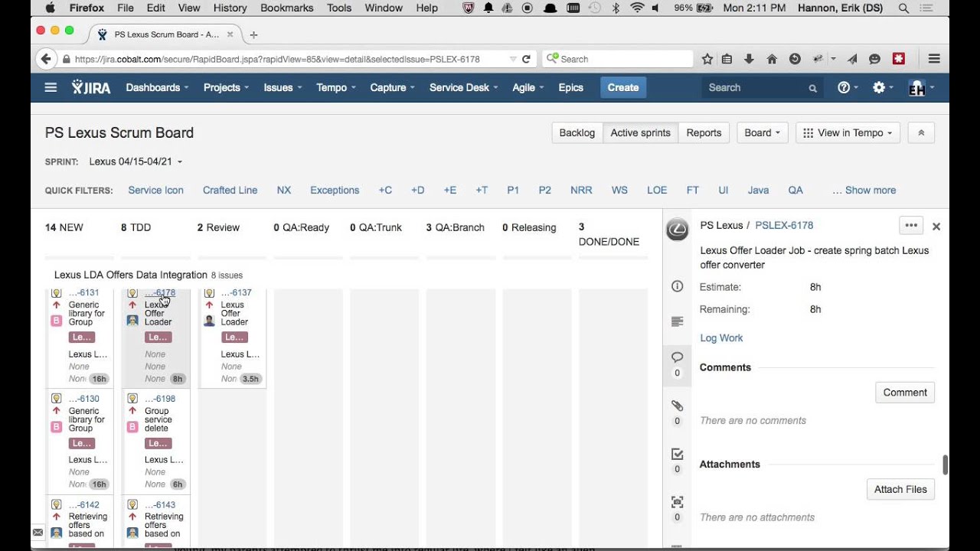Open the PSLEX-6178 issue link

784,226
